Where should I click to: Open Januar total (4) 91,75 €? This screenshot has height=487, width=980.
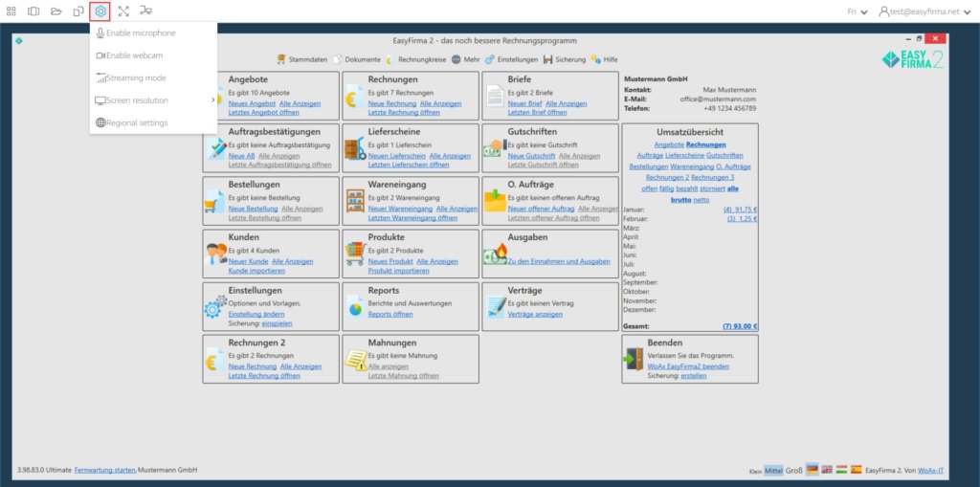point(740,210)
